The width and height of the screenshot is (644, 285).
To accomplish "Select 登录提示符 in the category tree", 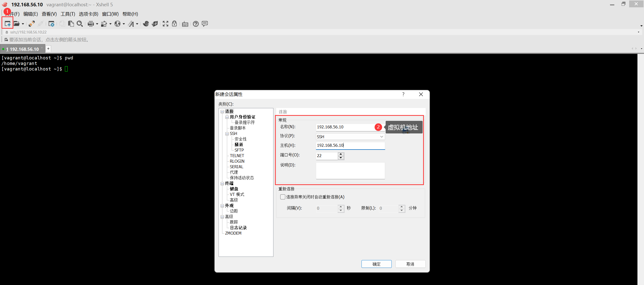I will pyautogui.click(x=245, y=122).
